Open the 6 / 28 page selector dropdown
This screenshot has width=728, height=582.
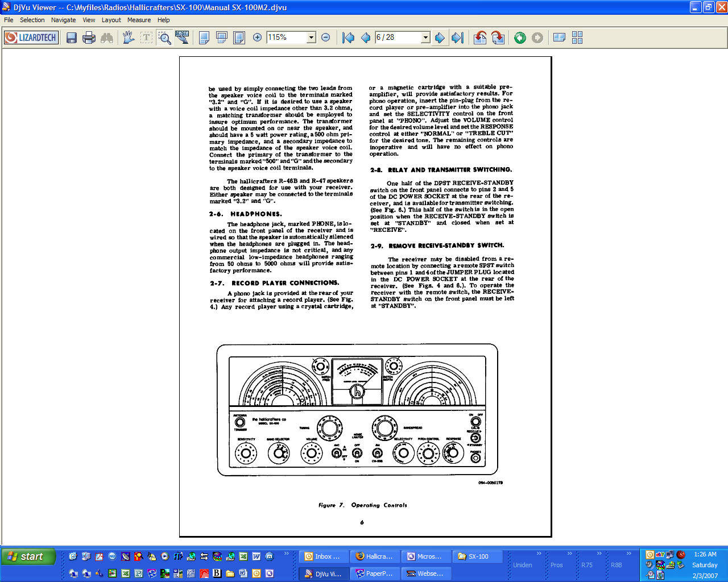tap(425, 38)
